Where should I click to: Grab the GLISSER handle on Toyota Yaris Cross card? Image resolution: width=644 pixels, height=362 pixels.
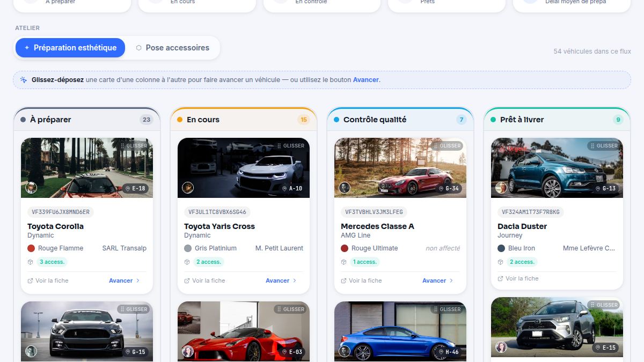pos(291,146)
